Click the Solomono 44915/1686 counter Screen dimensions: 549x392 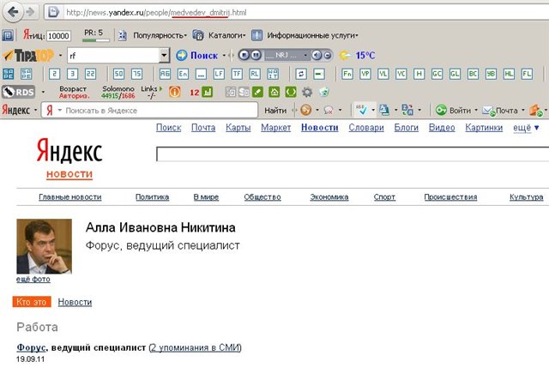(118, 92)
